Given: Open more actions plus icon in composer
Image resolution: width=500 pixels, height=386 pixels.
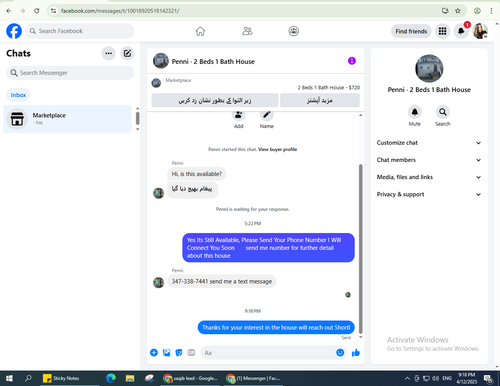Looking at the screenshot, I should pos(154,353).
